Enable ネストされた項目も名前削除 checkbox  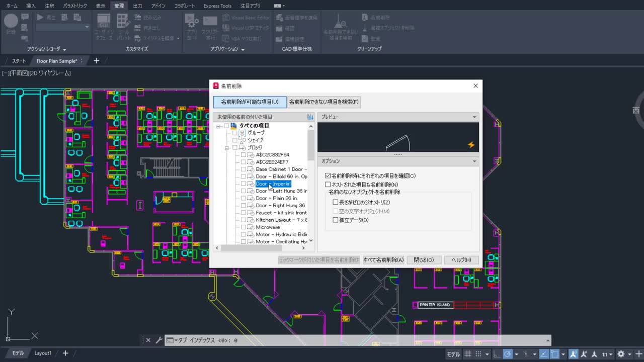328,185
